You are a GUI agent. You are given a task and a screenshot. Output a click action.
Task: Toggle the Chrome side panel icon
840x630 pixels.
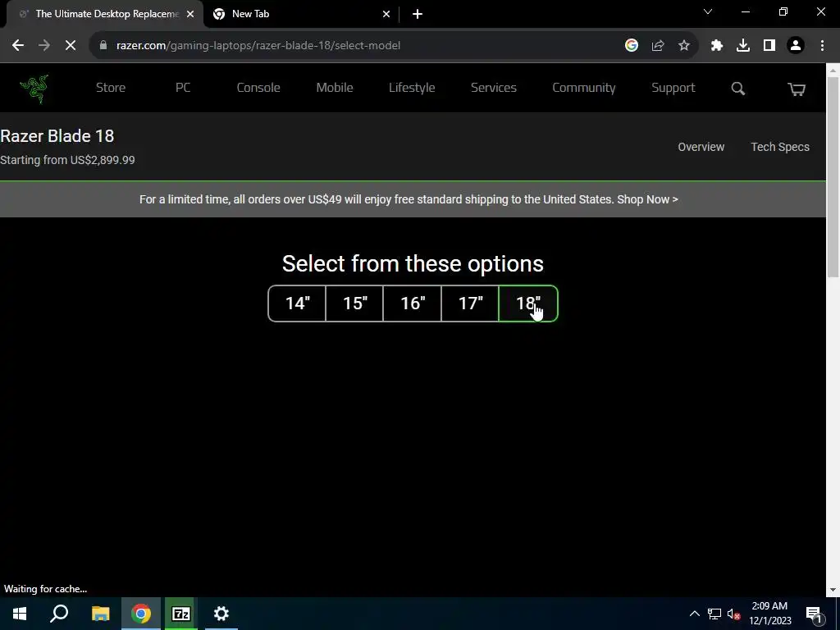(x=769, y=46)
